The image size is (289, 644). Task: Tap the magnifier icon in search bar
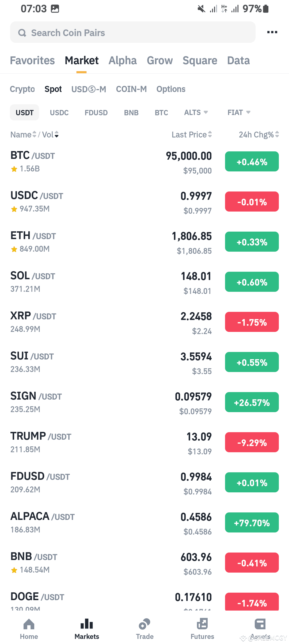[x=22, y=33]
